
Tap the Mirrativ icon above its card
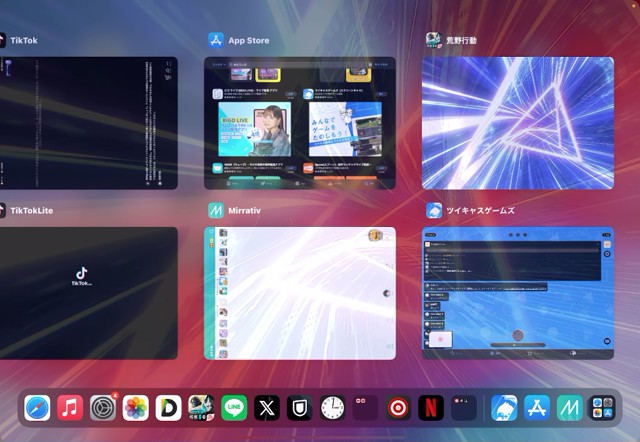[x=216, y=211]
